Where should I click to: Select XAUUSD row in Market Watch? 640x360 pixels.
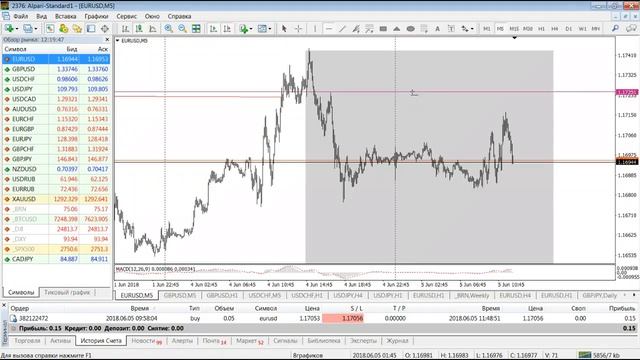(x=56, y=199)
